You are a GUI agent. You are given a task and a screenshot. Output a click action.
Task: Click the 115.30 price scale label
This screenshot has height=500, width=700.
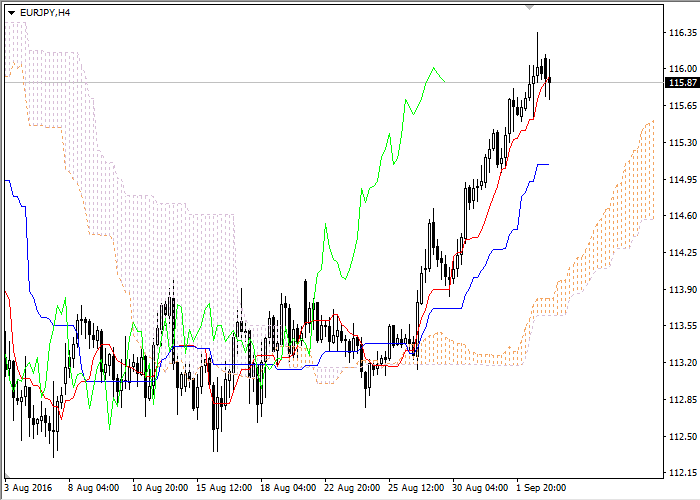point(683,143)
